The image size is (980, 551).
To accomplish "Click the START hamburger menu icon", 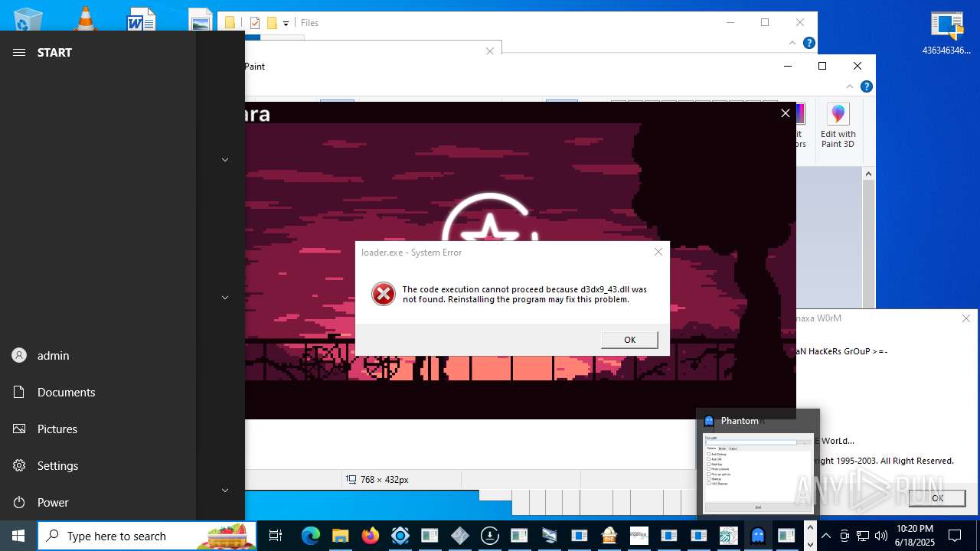I will click(x=19, y=52).
